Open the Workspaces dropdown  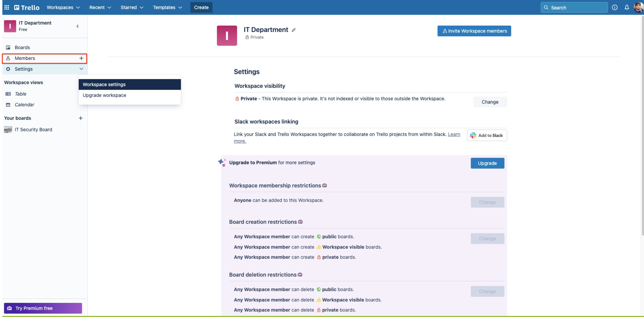pyautogui.click(x=63, y=7)
